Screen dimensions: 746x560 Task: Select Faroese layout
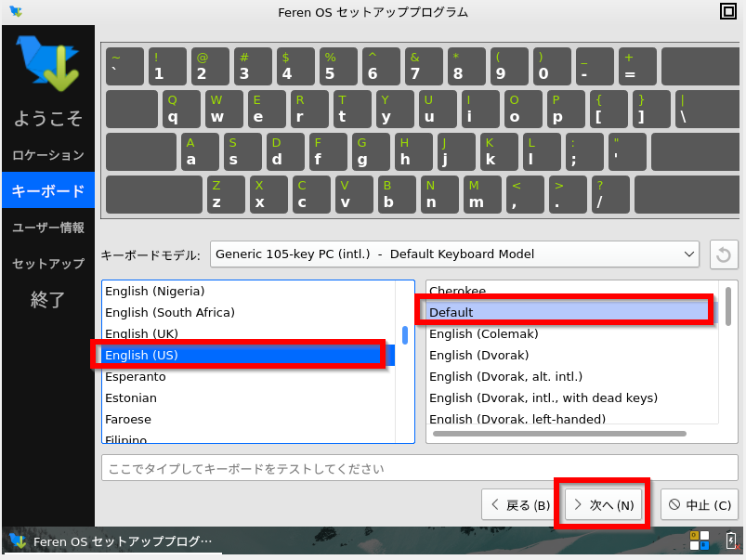click(248, 420)
